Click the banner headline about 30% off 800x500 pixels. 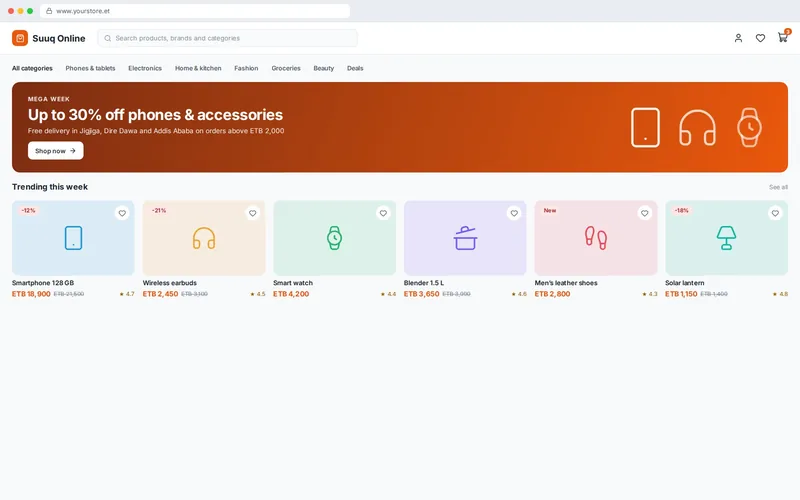pos(155,115)
